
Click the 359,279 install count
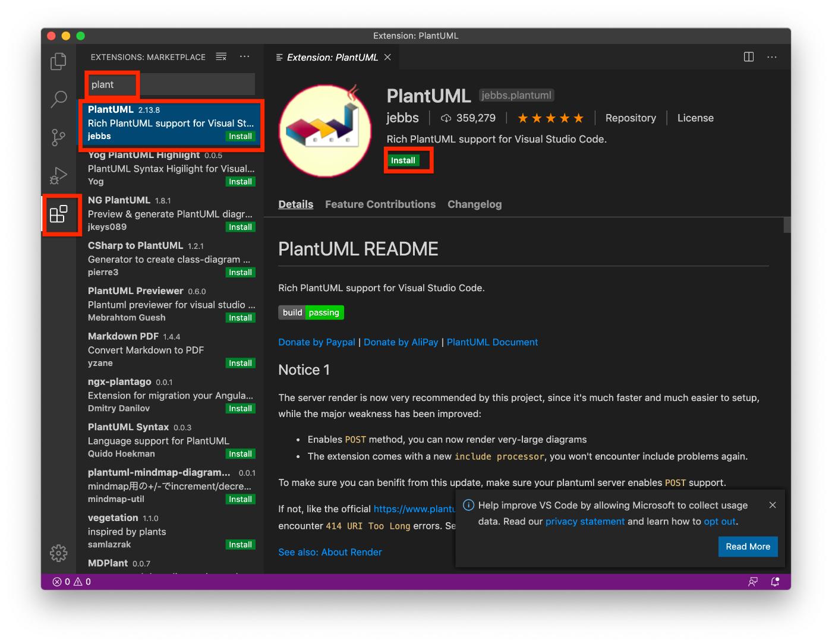[x=468, y=118]
